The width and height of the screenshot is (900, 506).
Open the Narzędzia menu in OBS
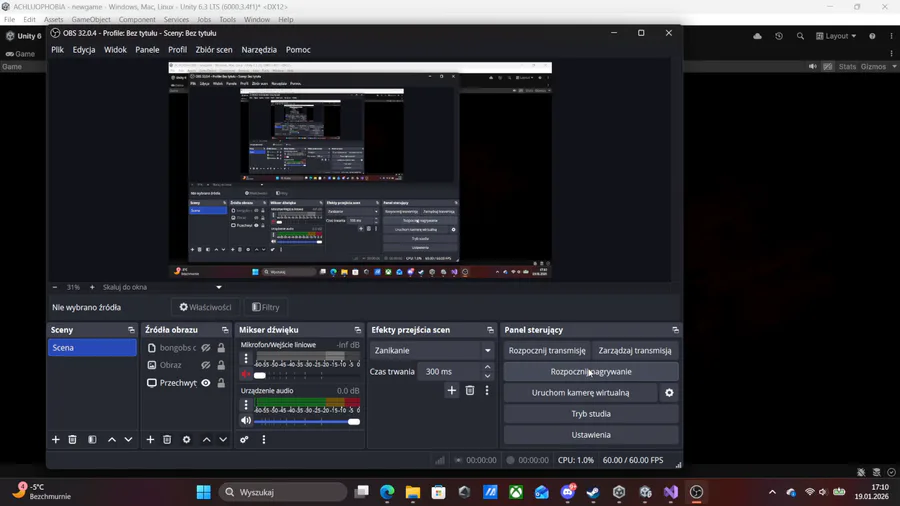tap(259, 50)
